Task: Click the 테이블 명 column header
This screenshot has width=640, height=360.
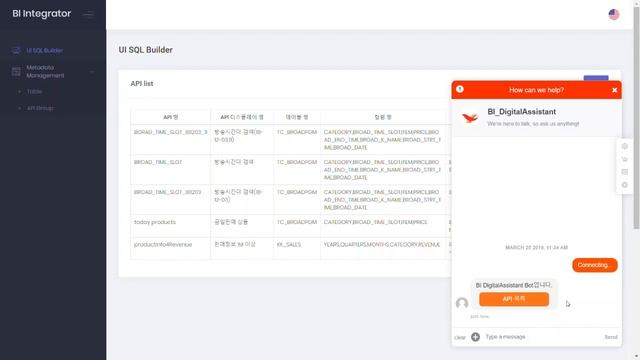Action: pyautogui.click(x=297, y=117)
